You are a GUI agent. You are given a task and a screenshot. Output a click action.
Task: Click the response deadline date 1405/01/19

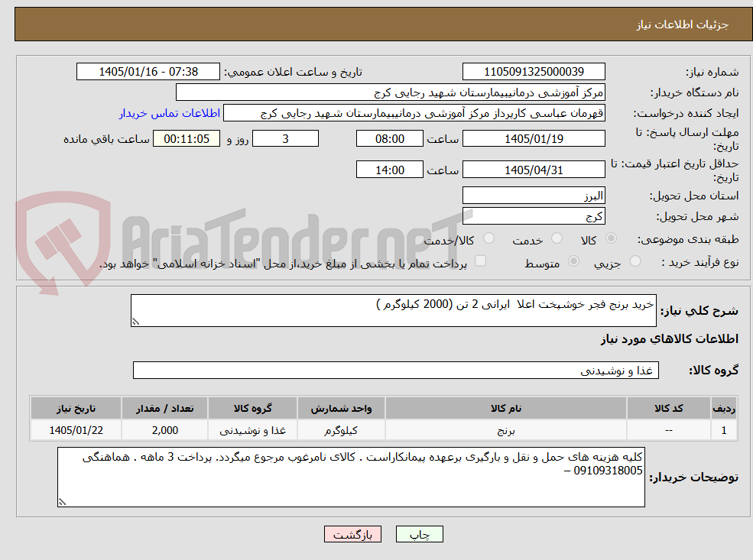coord(534,139)
